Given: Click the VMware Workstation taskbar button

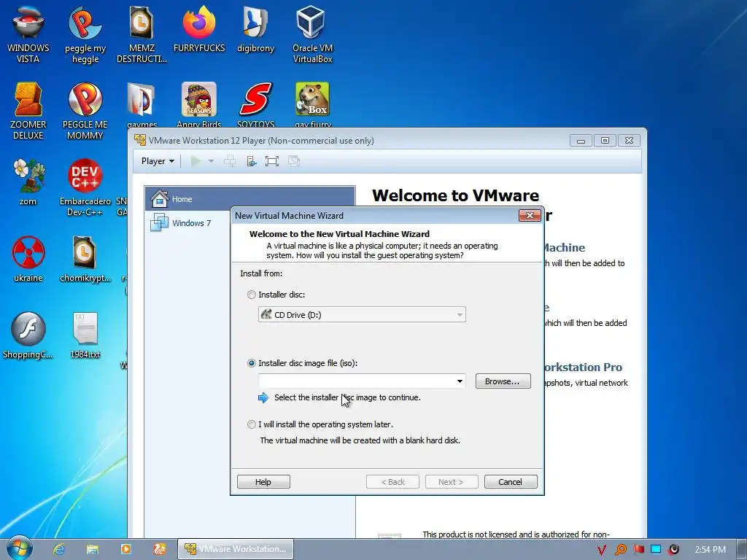Looking at the screenshot, I should tap(236, 549).
